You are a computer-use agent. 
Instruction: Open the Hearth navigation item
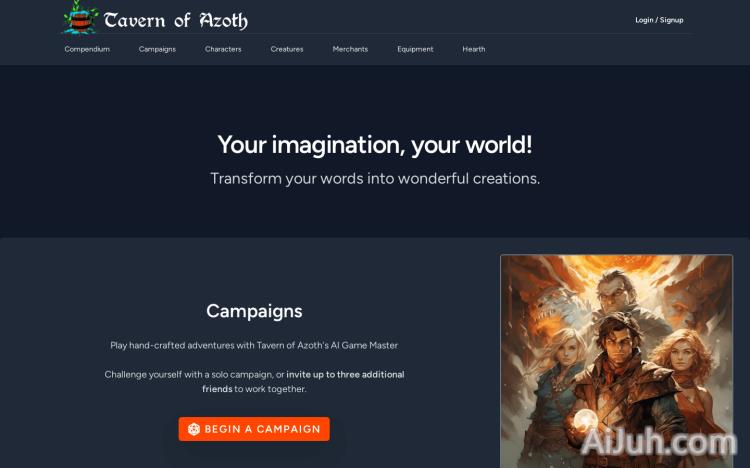point(474,49)
